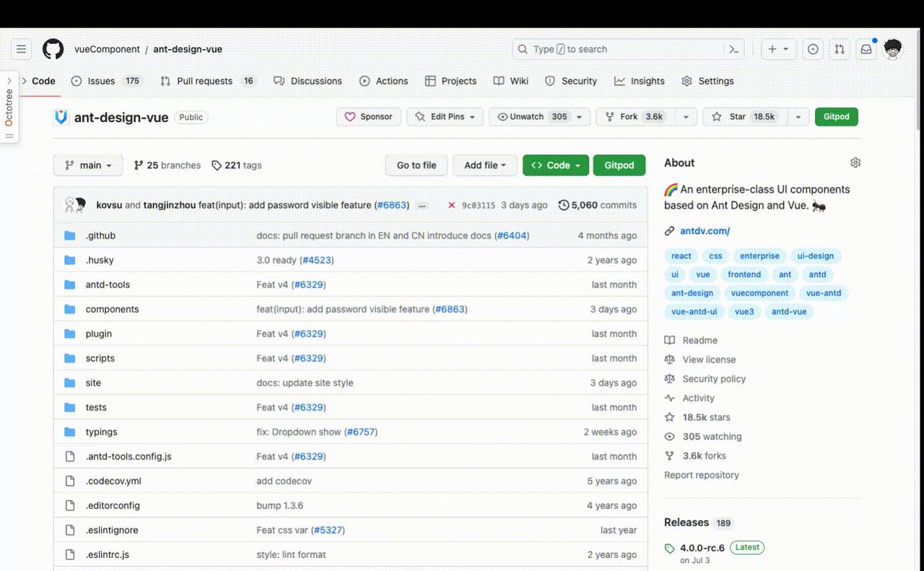Open the Add file dropdown
The width and height of the screenshot is (924, 571).
click(x=484, y=165)
